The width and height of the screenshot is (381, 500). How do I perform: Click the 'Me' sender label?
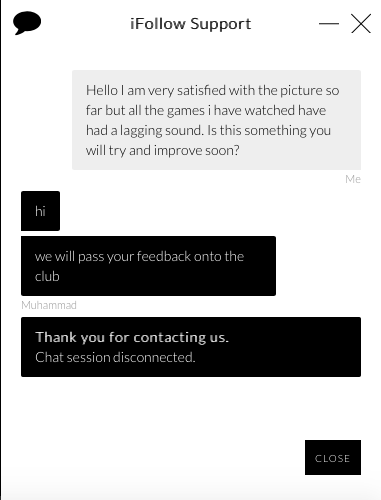click(x=353, y=179)
